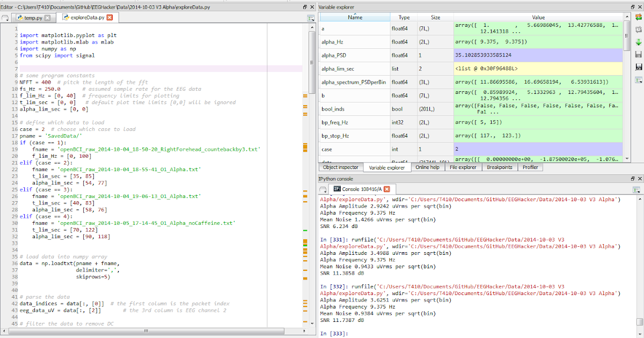Undock the editor pane
This screenshot has width=644, height=338.
305,6
